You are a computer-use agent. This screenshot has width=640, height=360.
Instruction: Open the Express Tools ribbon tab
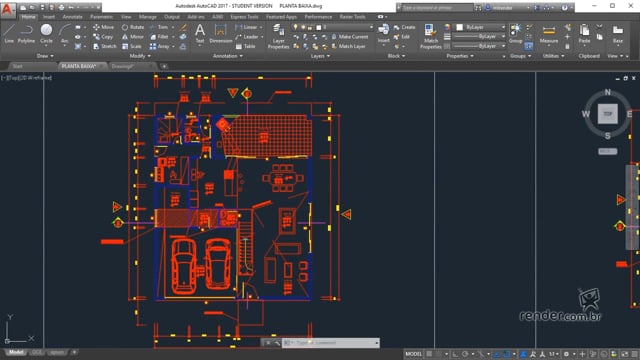coord(244,17)
